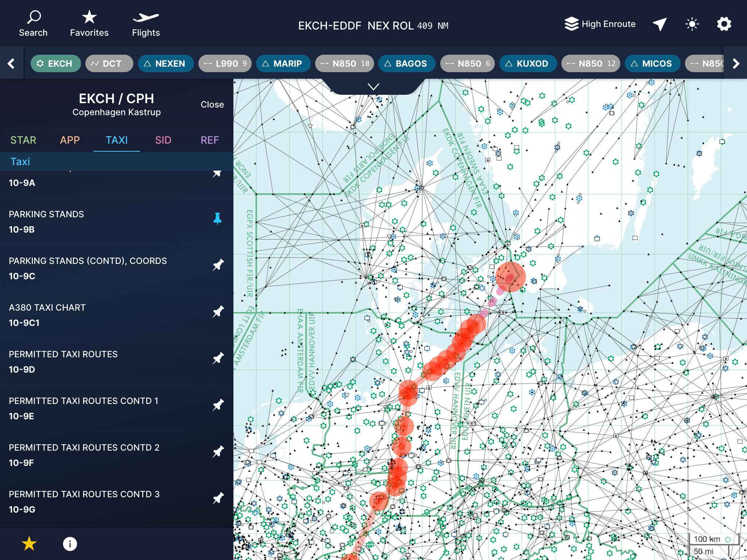Pin Permitted Taxi Routes 10-9D chart

(218, 358)
